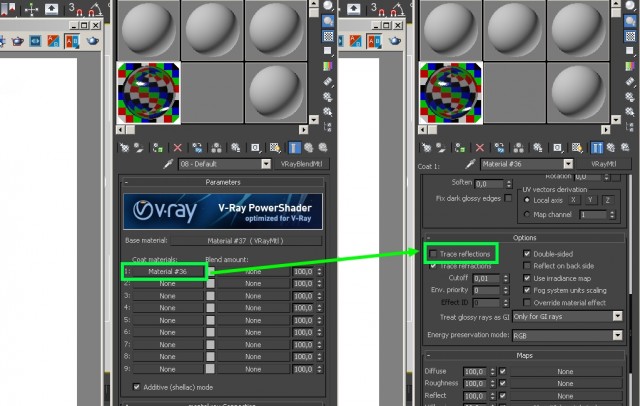Click red X Reset Map in left panel

[177, 147]
